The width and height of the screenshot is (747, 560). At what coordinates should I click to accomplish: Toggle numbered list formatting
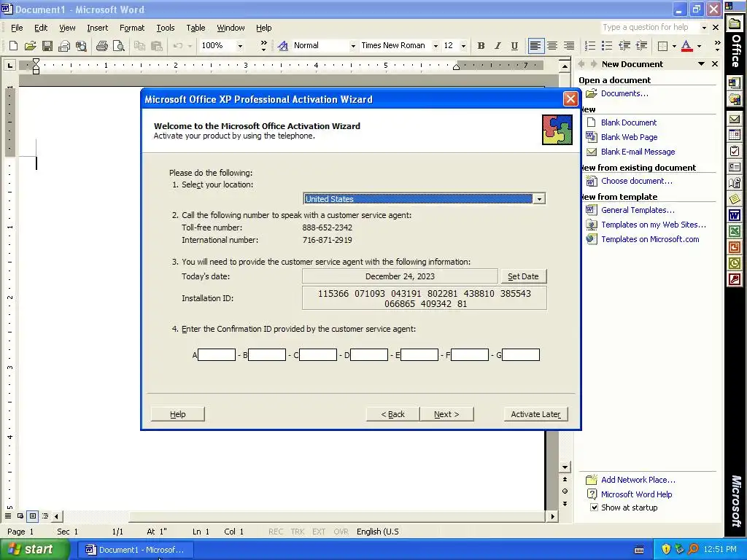click(589, 46)
